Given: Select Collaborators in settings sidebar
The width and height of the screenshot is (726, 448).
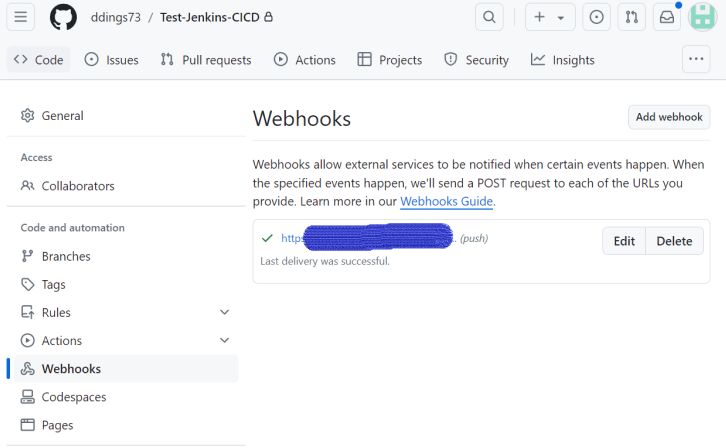Looking at the screenshot, I should tap(126, 186).
